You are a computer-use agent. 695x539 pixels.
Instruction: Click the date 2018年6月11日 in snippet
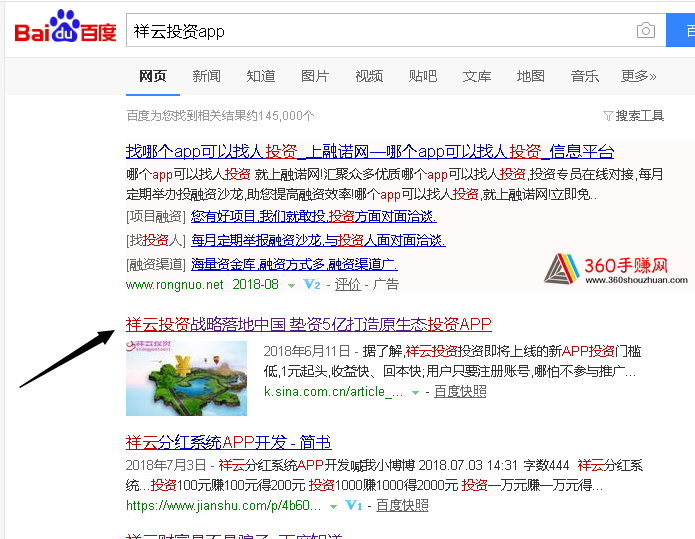(x=307, y=352)
